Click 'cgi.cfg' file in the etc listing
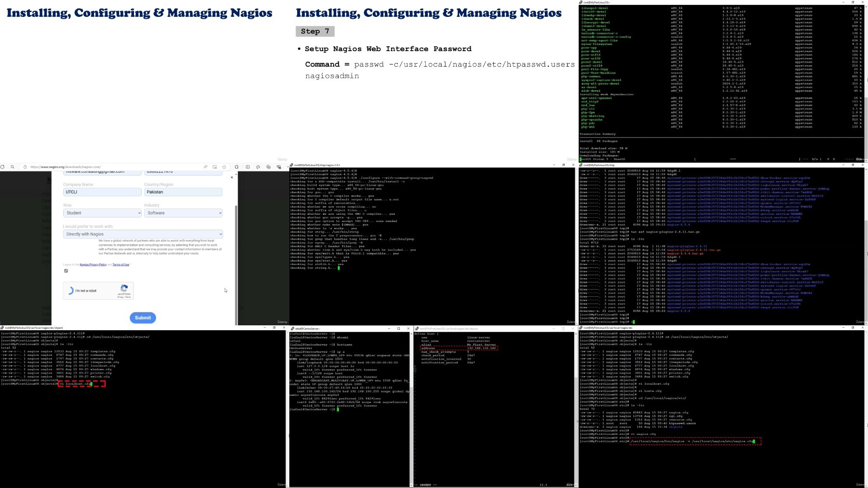The width and height of the screenshot is (868, 488). point(675,416)
